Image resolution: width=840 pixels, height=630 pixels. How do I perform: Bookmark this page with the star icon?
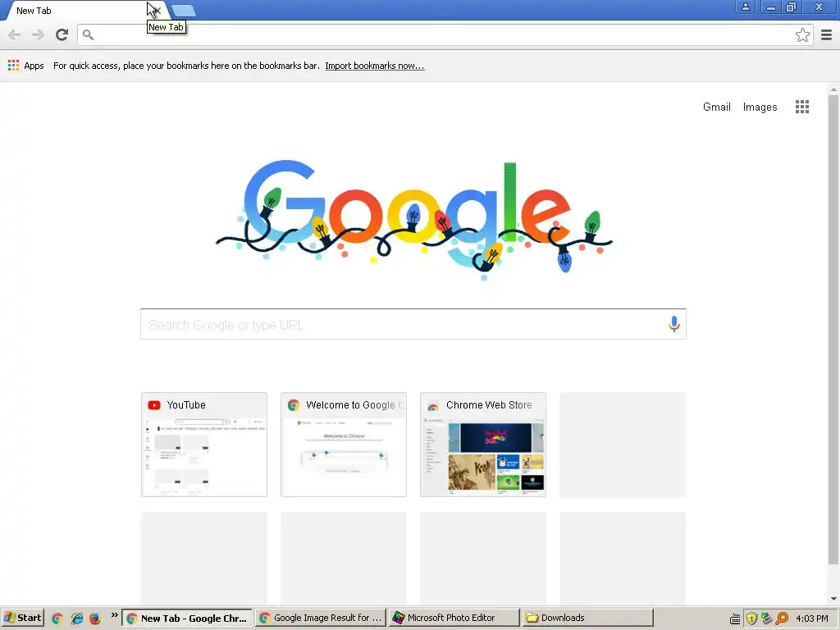[802, 35]
